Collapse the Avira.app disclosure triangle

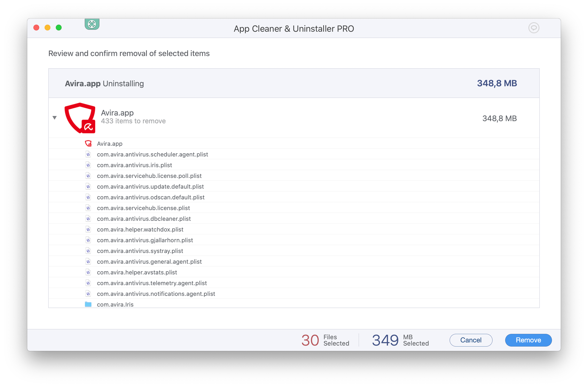tap(55, 118)
